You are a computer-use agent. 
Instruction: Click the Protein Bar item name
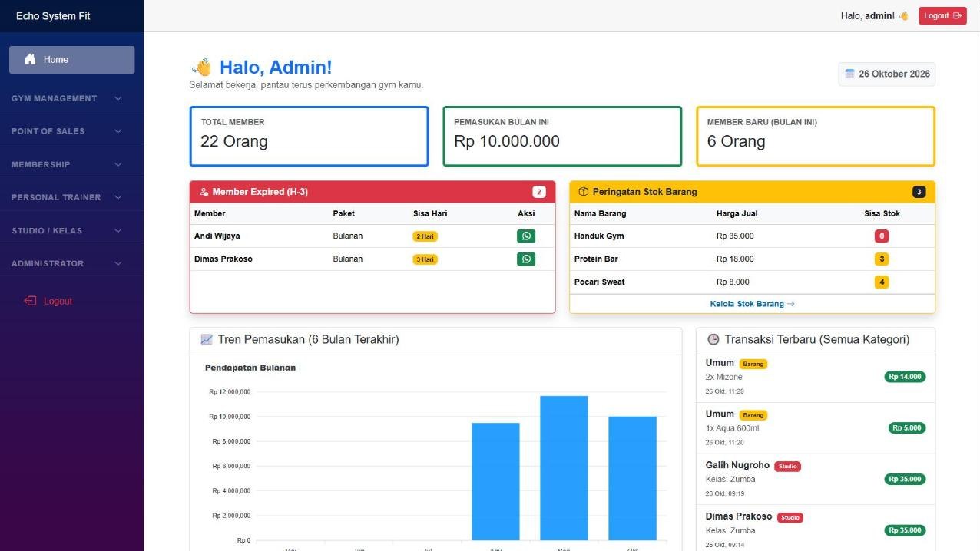click(x=596, y=259)
